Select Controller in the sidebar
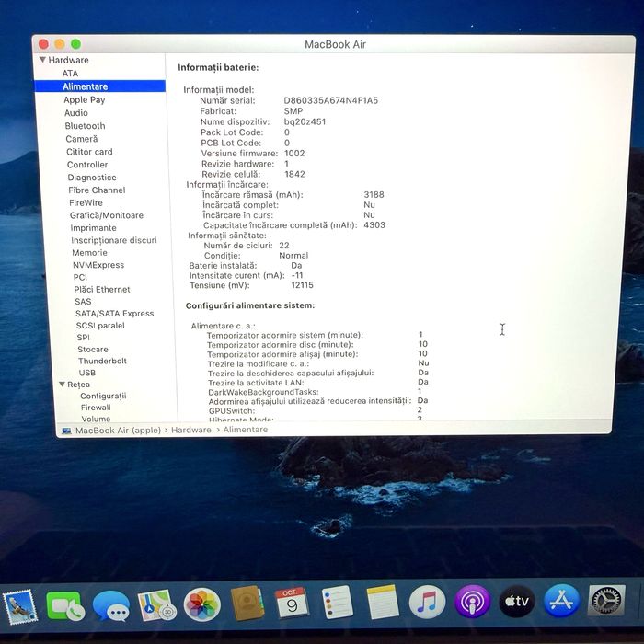 [x=87, y=165]
